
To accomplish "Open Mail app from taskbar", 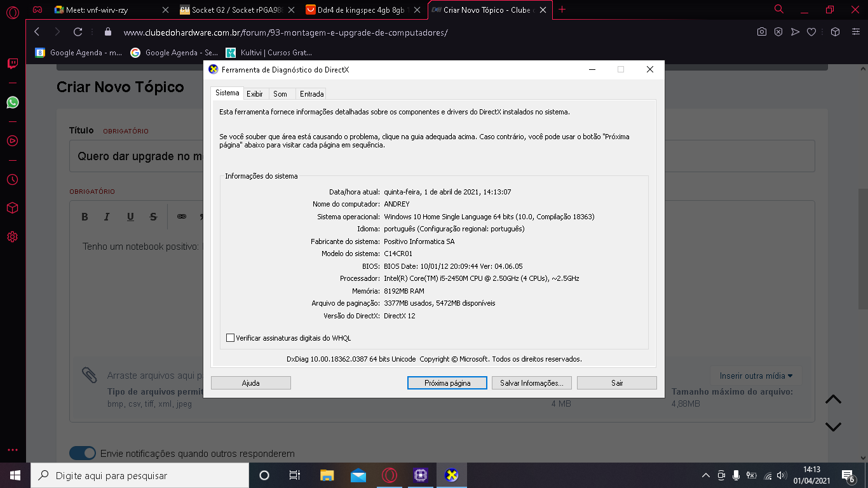I will 358,475.
